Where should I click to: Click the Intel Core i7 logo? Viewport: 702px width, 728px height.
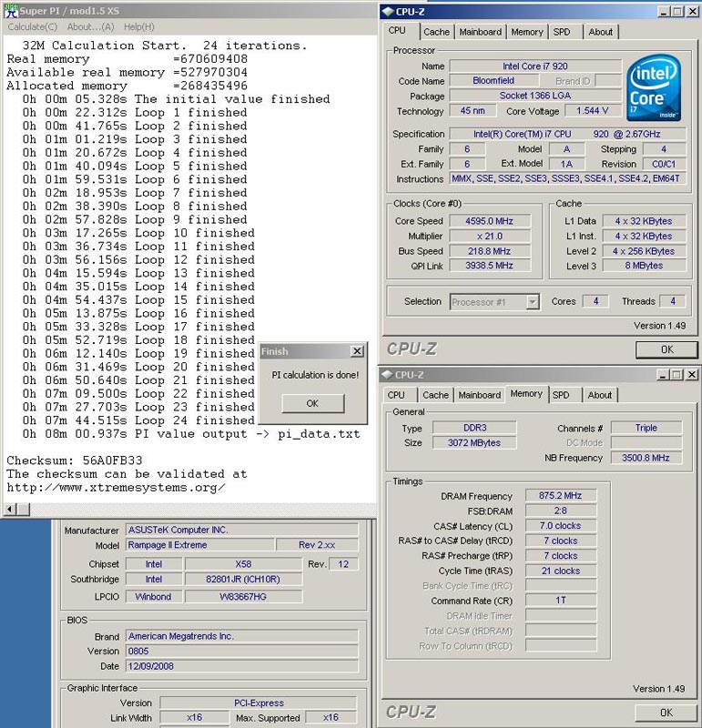click(653, 88)
